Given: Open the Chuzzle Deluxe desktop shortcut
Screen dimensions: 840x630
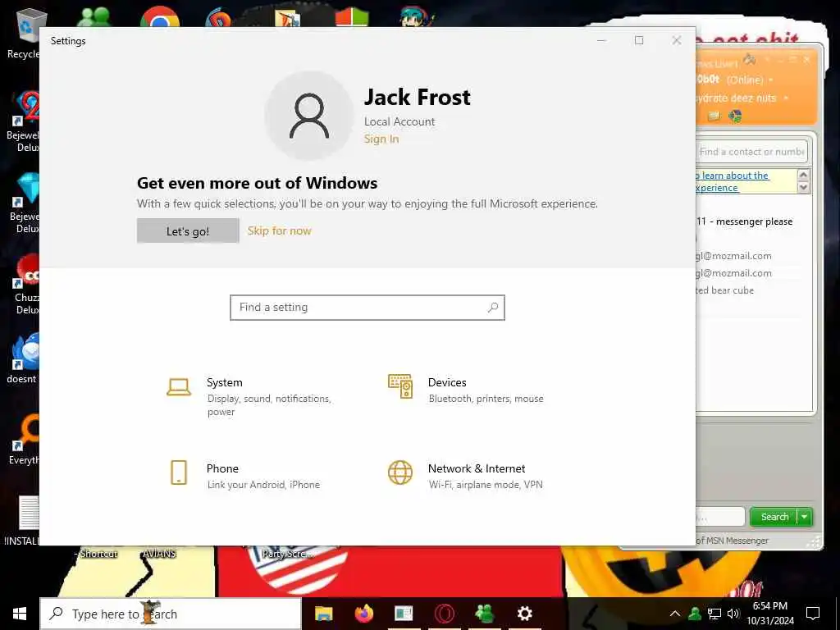Looking at the screenshot, I should pos(27,284).
